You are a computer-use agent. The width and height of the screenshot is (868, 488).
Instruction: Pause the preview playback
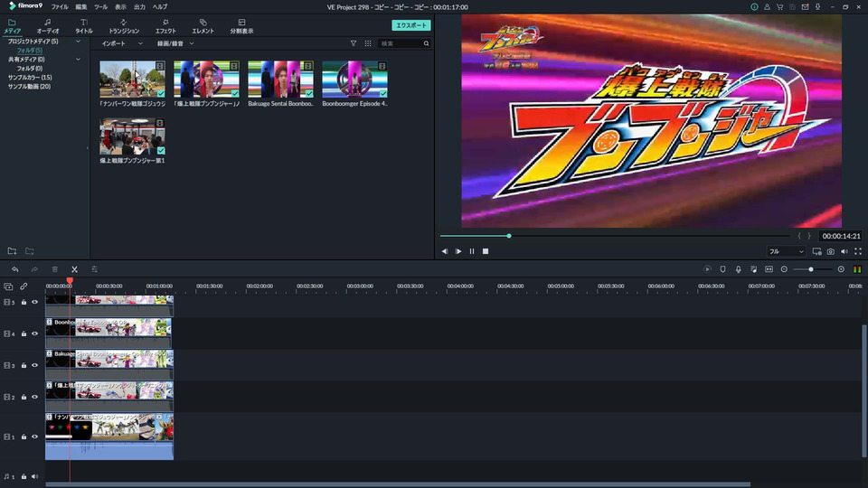[472, 251]
